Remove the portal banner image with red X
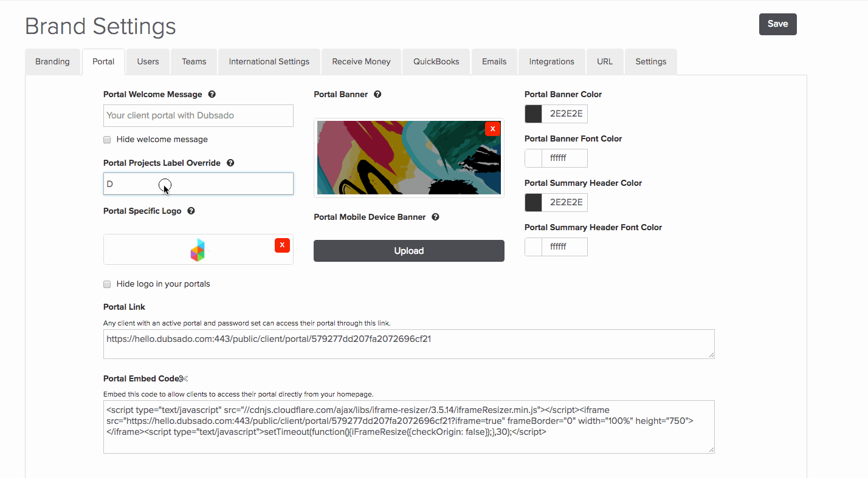 pos(492,129)
